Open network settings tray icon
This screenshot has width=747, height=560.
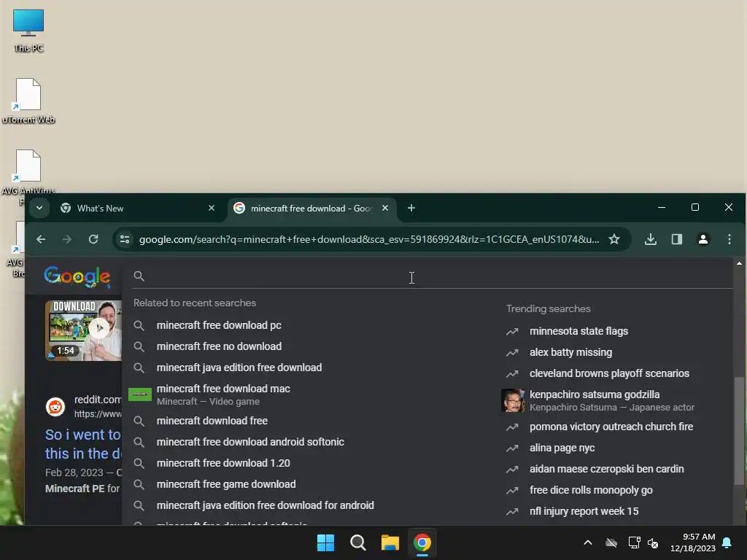(x=634, y=542)
